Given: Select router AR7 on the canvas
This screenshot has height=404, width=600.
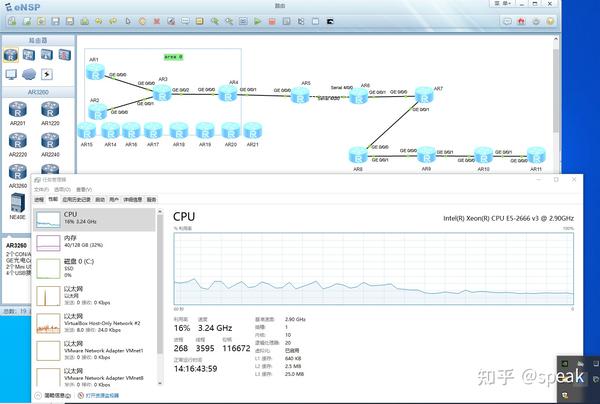Looking at the screenshot, I should [x=424, y=95].
